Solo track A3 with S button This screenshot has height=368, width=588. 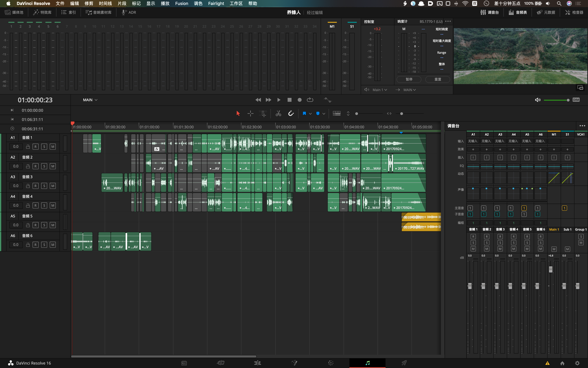coord(44,186)
